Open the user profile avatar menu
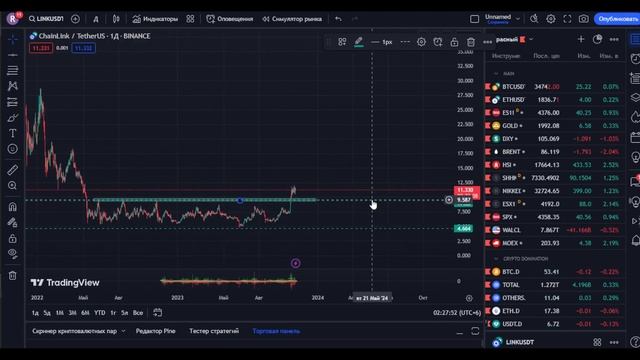The height and width of the screenshot is (360, 640). click(13, 19)
